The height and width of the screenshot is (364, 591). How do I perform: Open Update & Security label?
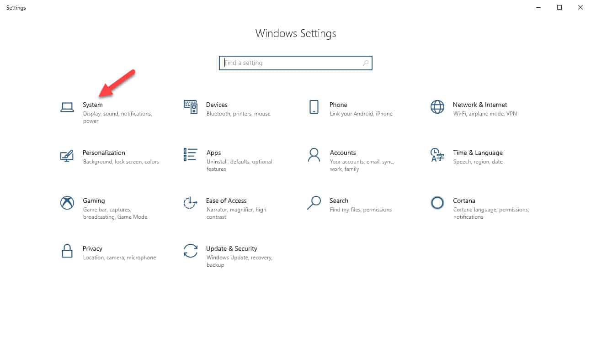[x=232, y=248]
